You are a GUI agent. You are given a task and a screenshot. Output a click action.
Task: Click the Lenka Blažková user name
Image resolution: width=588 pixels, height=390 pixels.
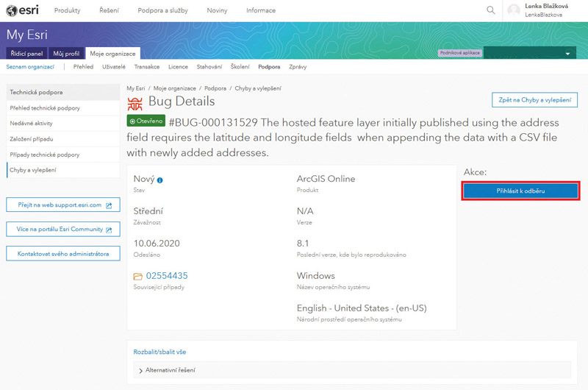coord(546,6)
